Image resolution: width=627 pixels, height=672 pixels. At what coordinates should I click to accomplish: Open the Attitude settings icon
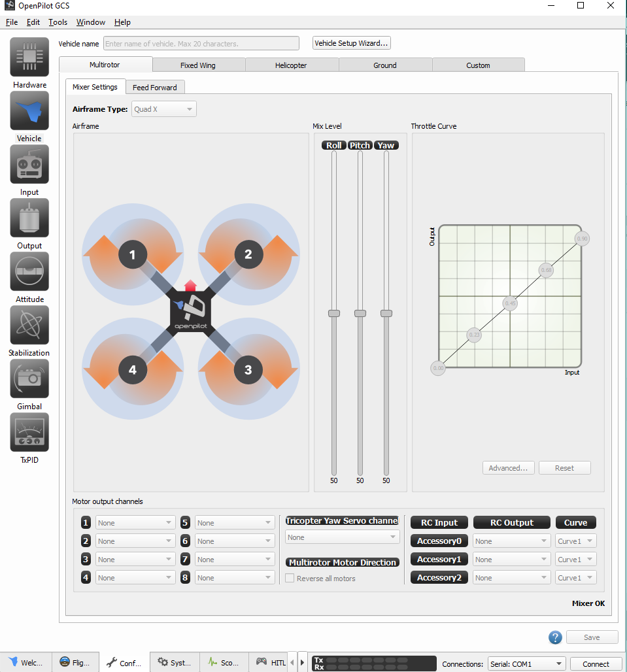click(29, 271)
